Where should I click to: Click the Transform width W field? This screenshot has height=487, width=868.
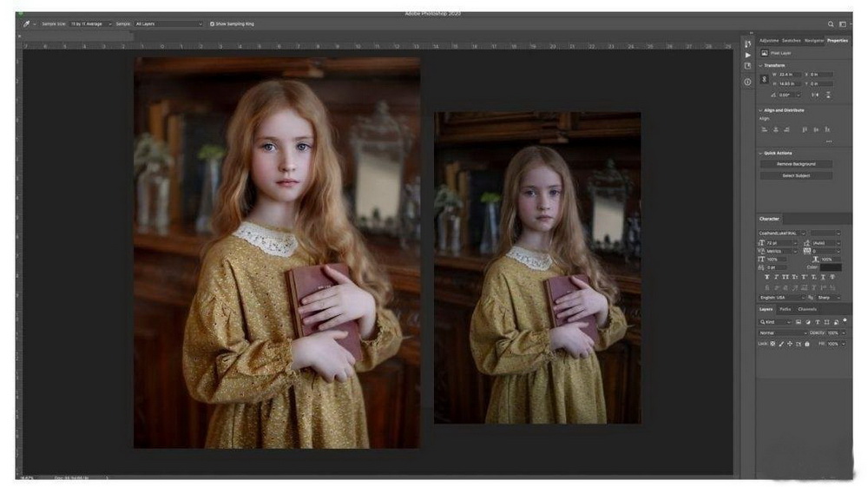[789, 74]
